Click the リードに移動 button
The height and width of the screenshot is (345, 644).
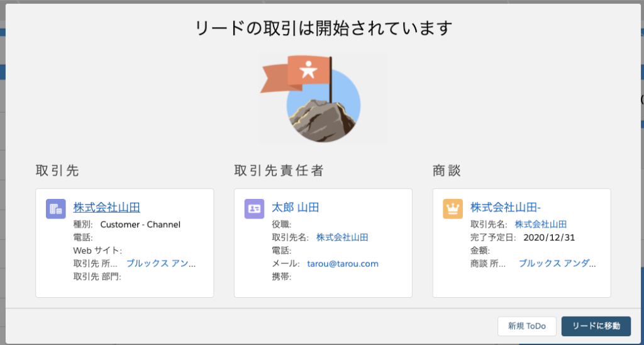[x=596, y=326]
